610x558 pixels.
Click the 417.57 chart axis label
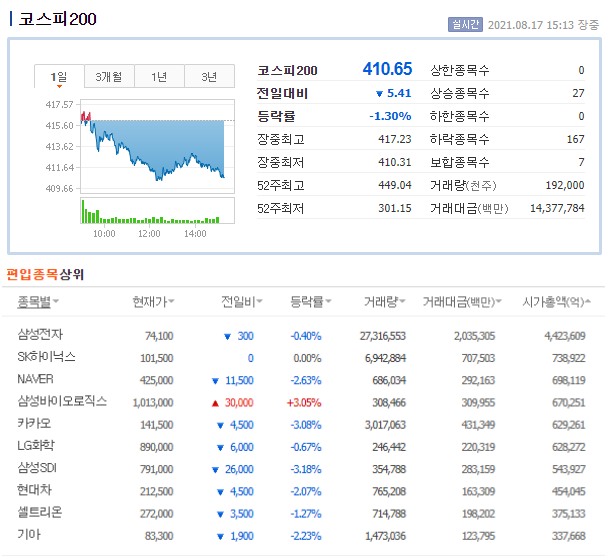[59, 104]
